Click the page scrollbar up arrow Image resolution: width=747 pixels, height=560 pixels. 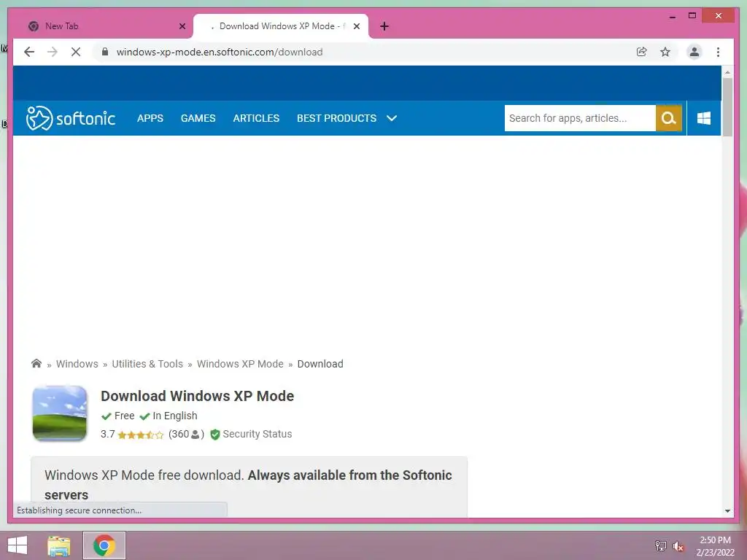pyautogui.click(x=727, y=72)
